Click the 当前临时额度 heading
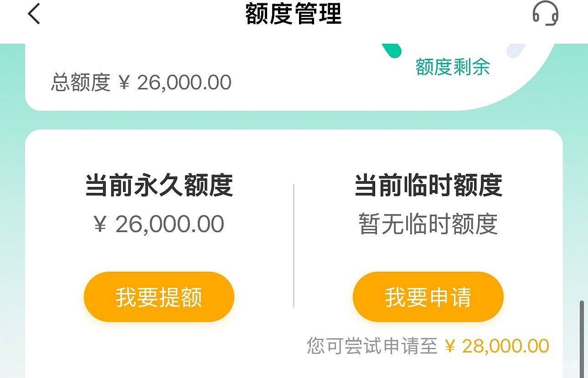 point(428,186)
